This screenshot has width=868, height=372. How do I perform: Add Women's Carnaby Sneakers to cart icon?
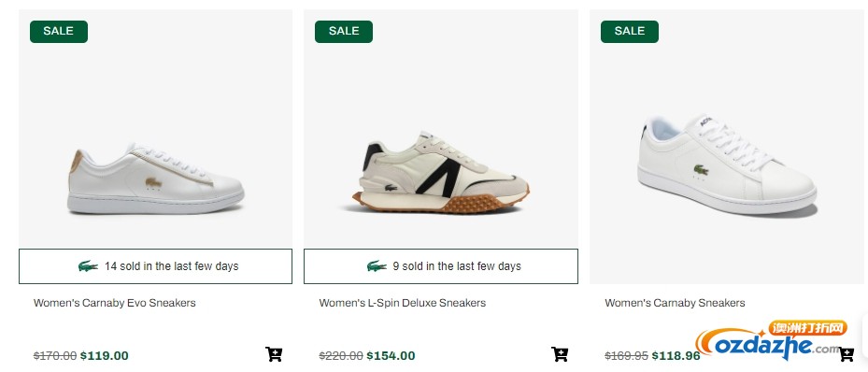point(846,354)
